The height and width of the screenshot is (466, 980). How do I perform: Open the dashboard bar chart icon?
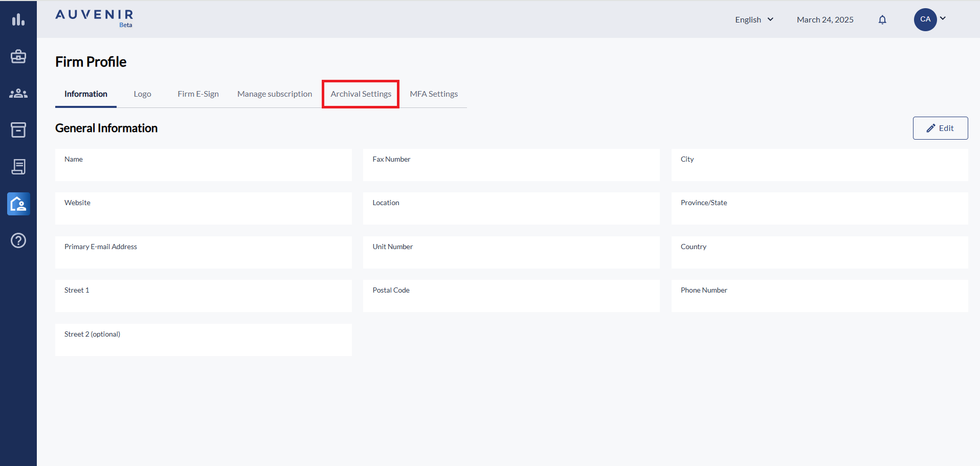click(x=18, y=19)
